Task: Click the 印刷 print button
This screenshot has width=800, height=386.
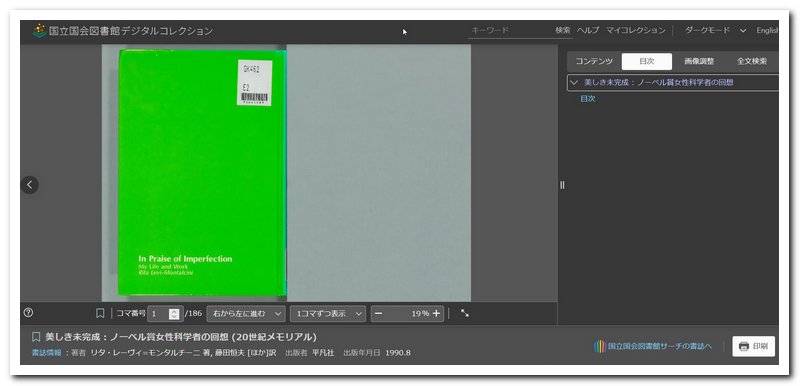Action: pyautogui.click(x=754, y=346)
